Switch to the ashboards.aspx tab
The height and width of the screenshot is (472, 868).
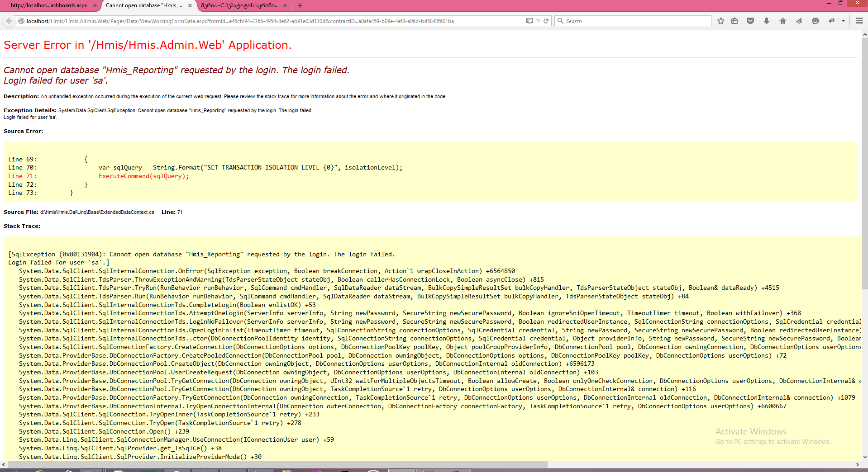click(49, 5)
